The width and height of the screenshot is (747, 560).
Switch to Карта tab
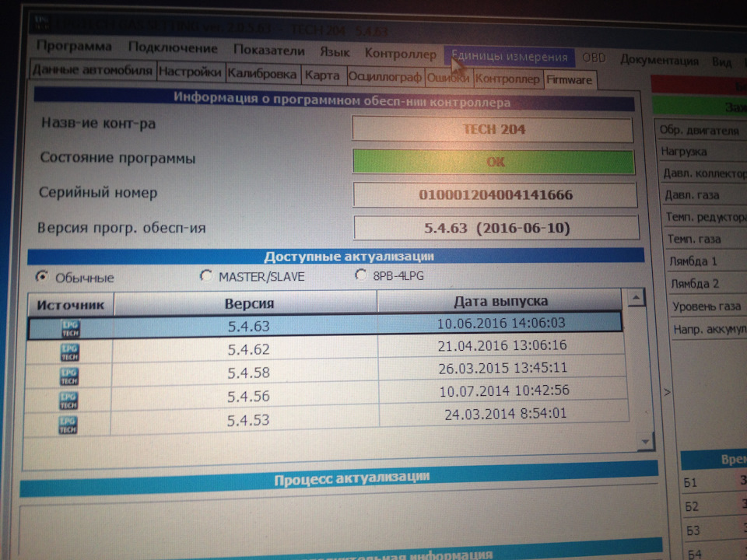tap(322, 75)
